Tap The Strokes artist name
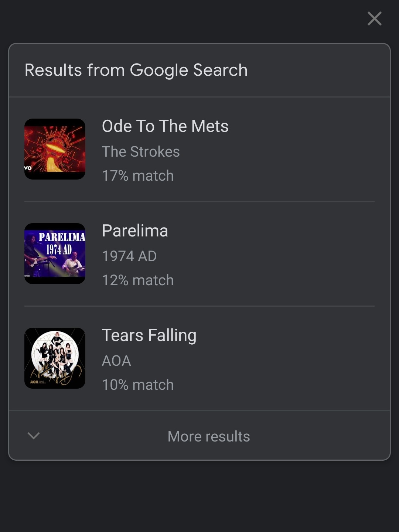This screenshot has width=399, height=532. [141, 152]
